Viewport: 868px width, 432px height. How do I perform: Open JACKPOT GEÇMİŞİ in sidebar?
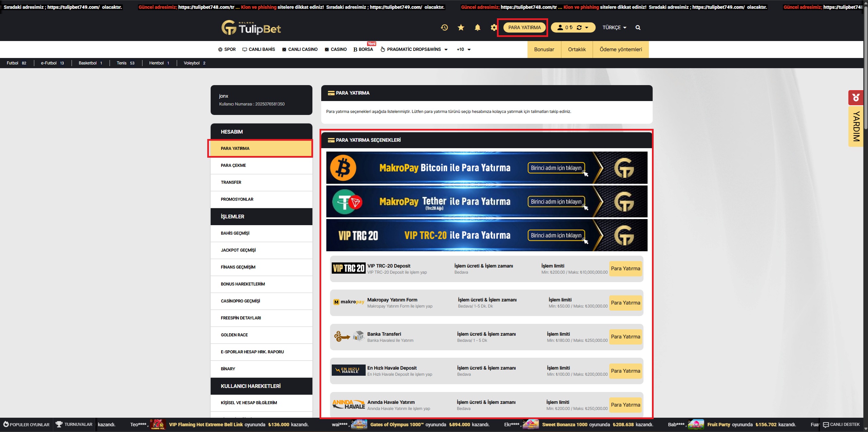(x=261, y=250)
